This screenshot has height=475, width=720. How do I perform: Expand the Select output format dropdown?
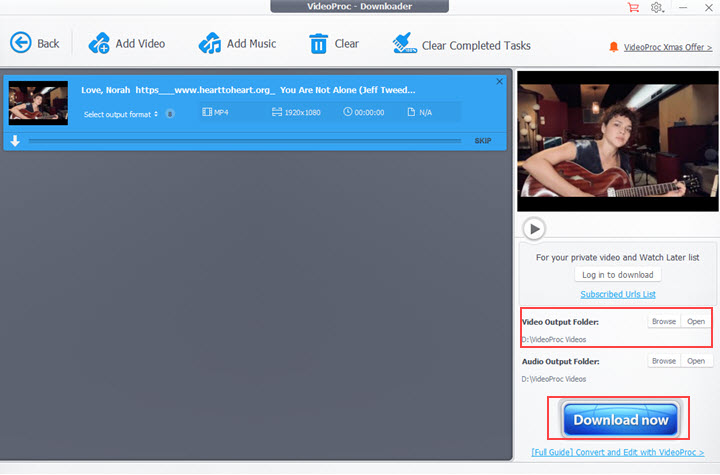click(121, 114)
